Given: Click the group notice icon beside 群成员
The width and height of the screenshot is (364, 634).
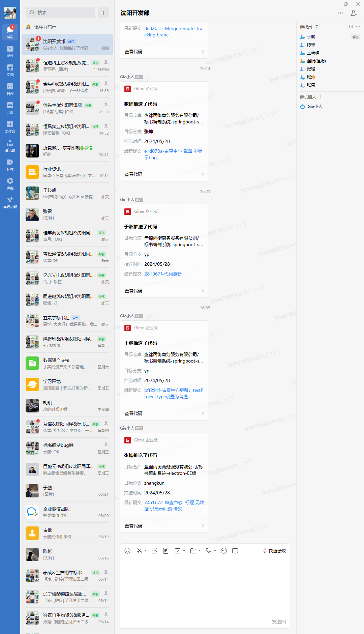Looking at the screenshot, I should (x=351, y=27).
